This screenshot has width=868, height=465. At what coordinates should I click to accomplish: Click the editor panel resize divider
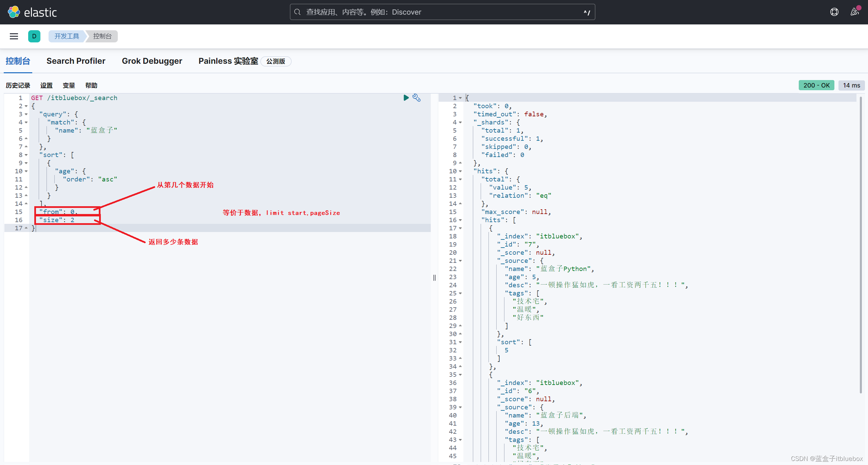[x=435, y=278]
